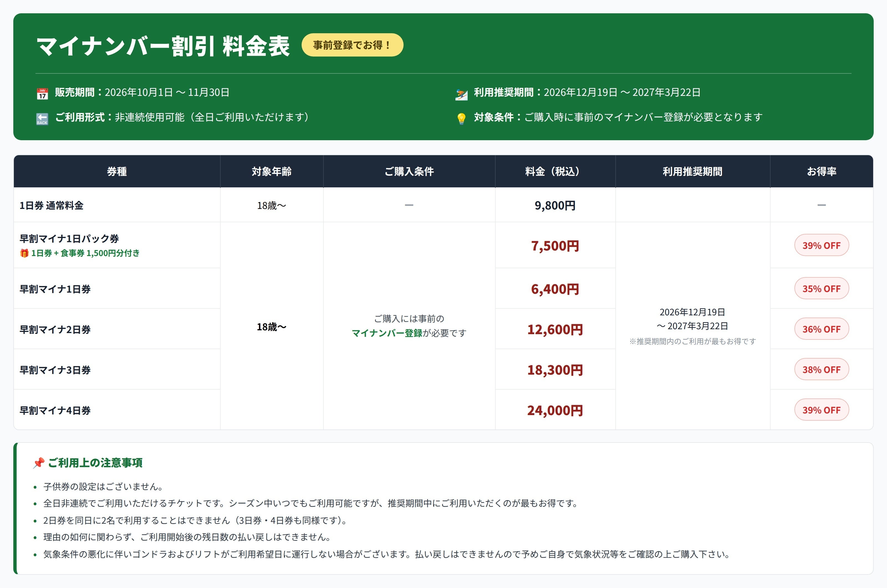Click the 事前登録でお得！ yellow badge
Image resolution: width=887 pixels, height=588 pixels.
pos(353,45)
